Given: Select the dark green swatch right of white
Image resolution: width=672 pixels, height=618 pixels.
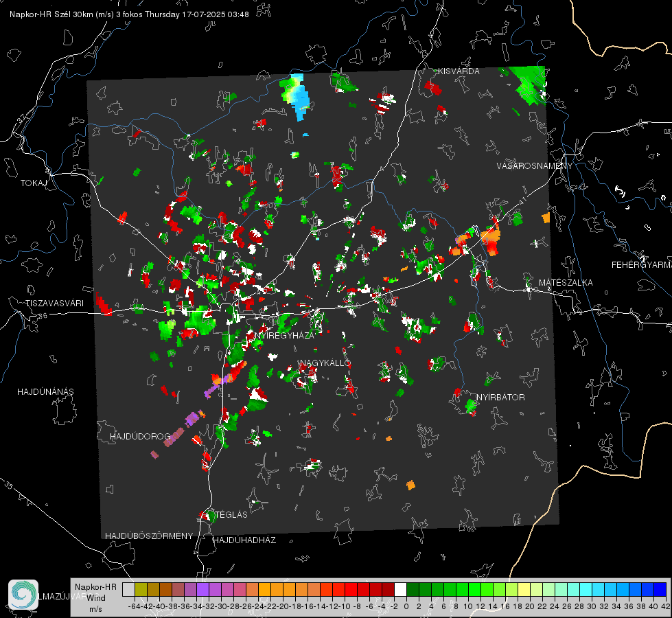Looking at the screenshot, I should (x=413, y=589).
